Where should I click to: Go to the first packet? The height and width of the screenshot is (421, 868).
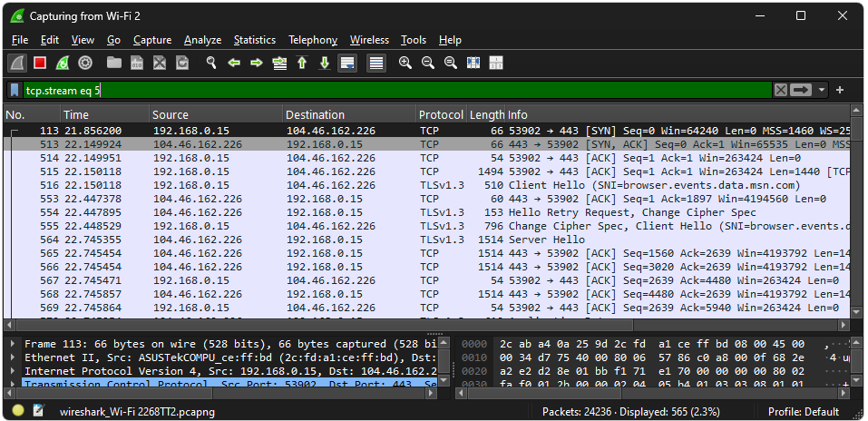[302, 63]
